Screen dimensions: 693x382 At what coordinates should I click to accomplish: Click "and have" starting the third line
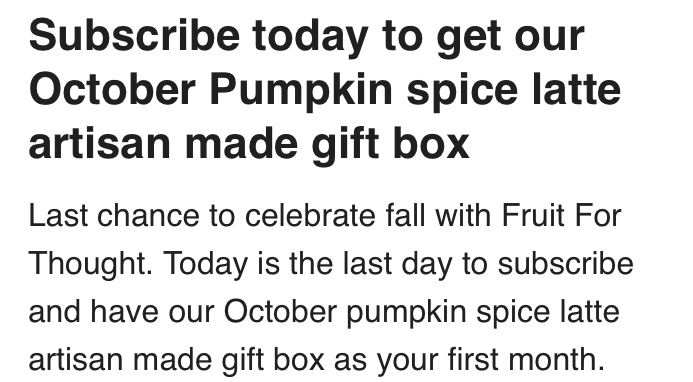point(94,311)
